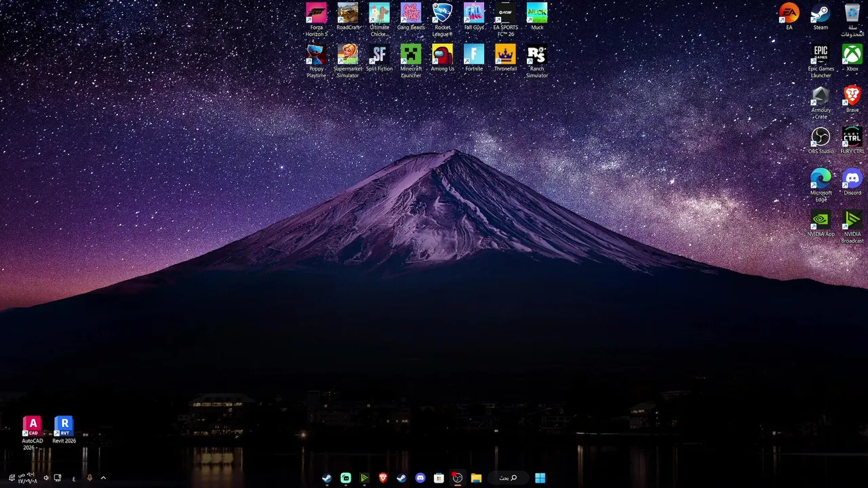Open the volume control in the tray
868x488 pixels.
pyautogui.click(x=46, y=478)
